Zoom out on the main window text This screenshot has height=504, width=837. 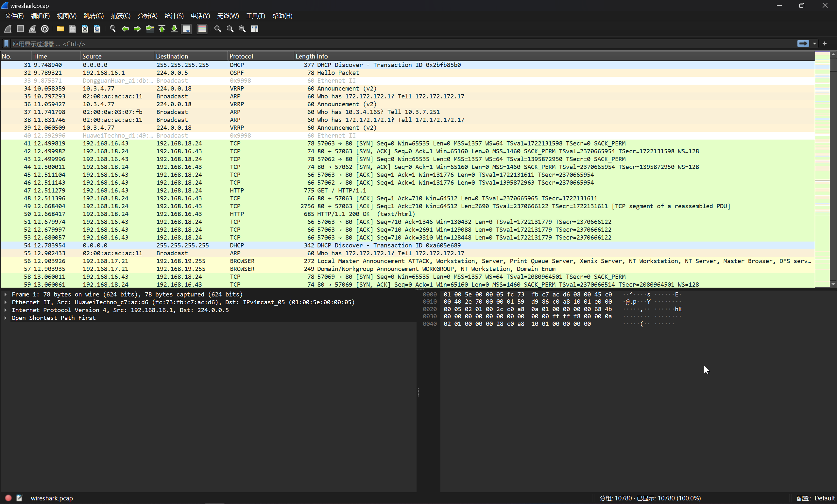[x=230, y=29]
